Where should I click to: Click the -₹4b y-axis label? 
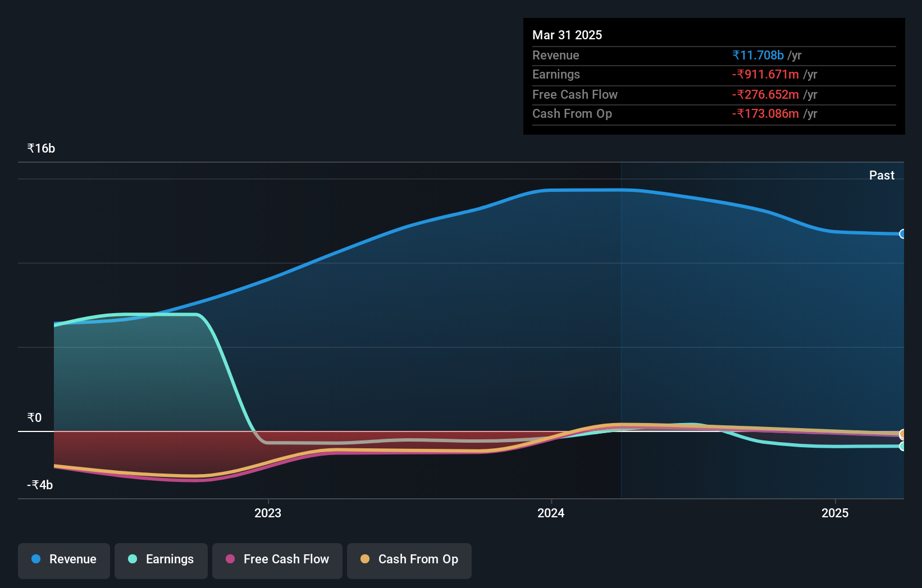(40, 485)
